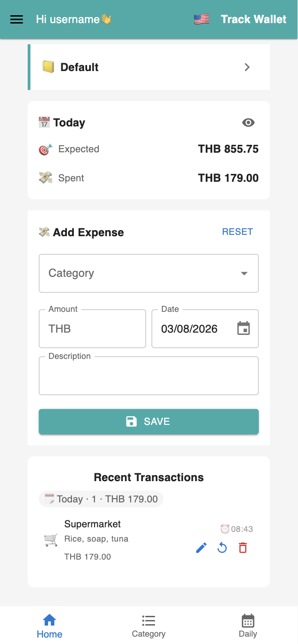298x644 pixels.
Task: Open the hamburger navigation menu
Action: point(17,19)
